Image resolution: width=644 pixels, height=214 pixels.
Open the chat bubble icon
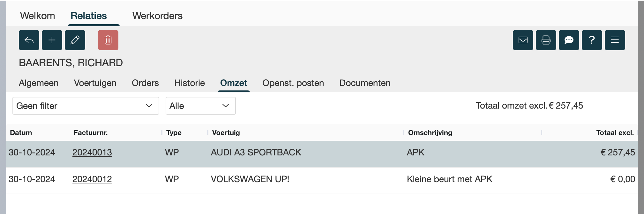[569, 40]
